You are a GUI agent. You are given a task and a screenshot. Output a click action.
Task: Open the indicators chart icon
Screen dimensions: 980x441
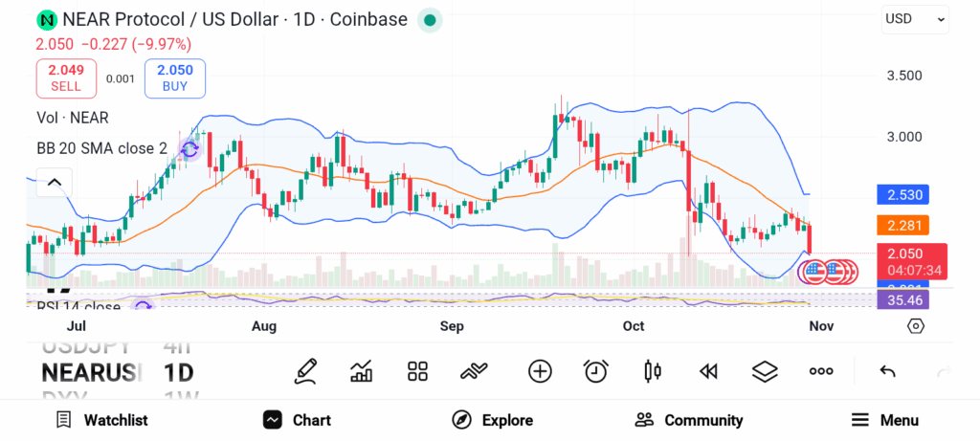362,371
